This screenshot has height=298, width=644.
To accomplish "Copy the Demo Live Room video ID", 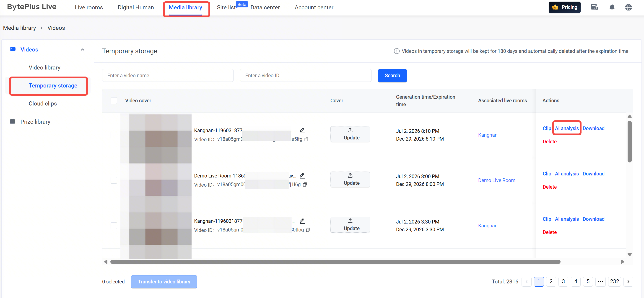I will pyautogui.click(x=305, y=185).
